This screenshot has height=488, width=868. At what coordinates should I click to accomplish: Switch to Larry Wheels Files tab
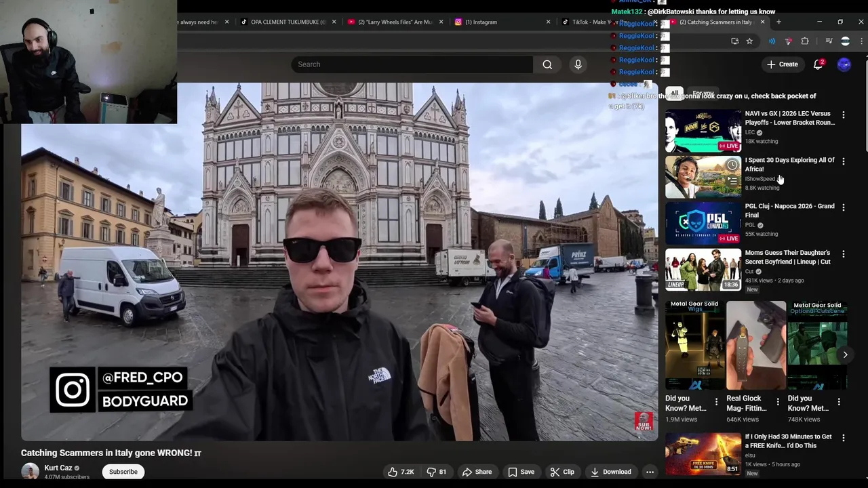pyautogui.click(x=393, y=22)
